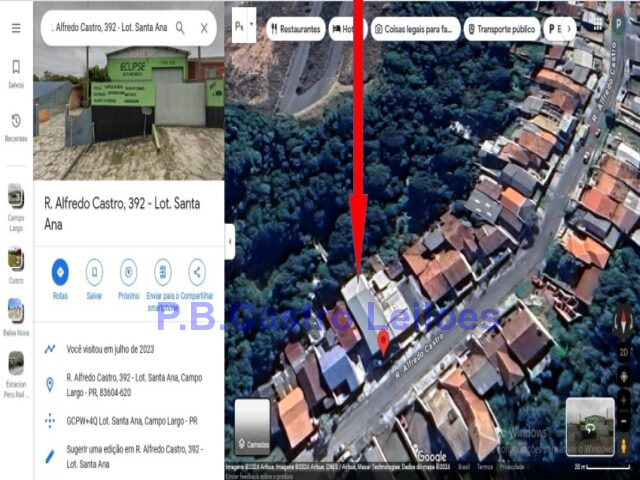This screenshot has width=640, height=480.
Task: Open the hamburger menu
Action: [16, 28]
